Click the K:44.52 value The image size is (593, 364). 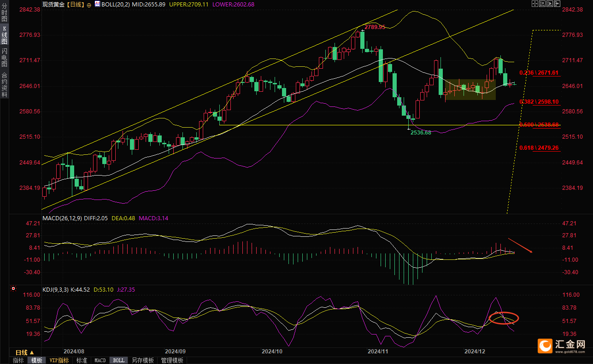81,290
